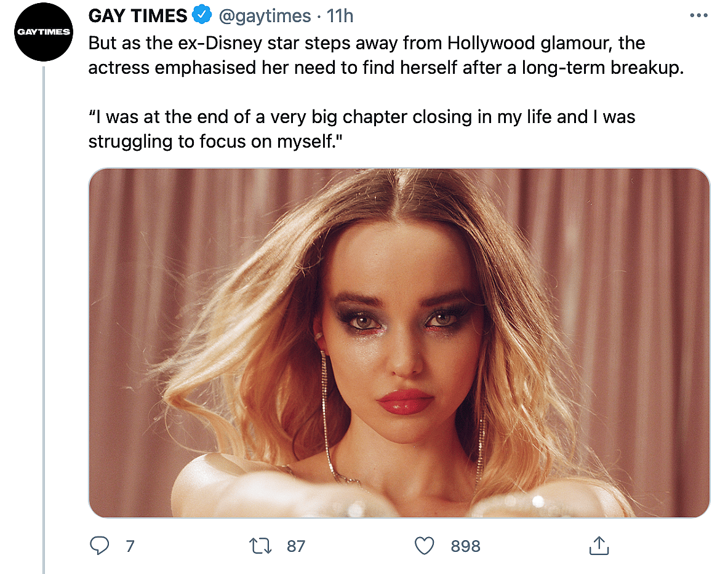Click the retweet arrows icon
This screenshot has width=728, height=574.
pyautogui.click(x=260, y=546)
